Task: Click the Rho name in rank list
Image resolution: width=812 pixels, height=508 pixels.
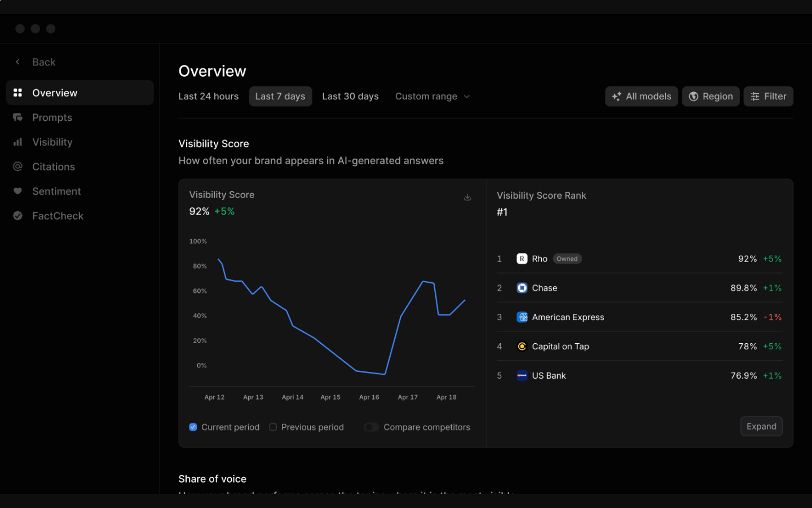Action: [x=540, y=259]
